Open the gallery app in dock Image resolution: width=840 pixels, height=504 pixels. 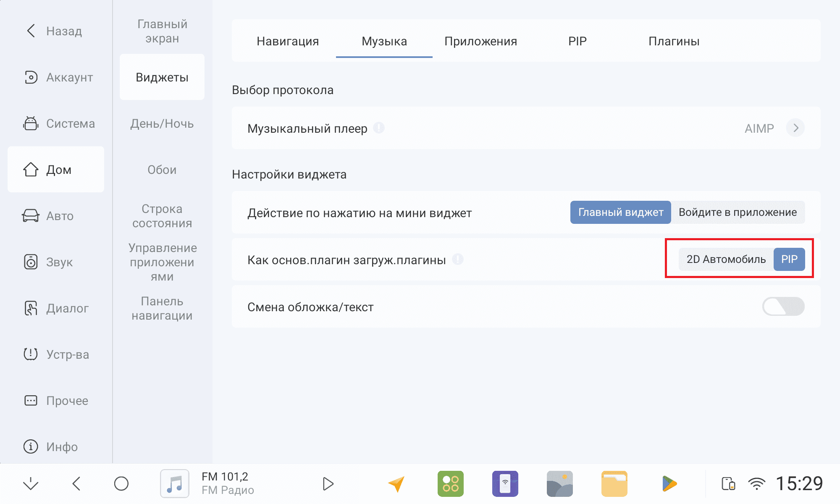tap(559, 484)
